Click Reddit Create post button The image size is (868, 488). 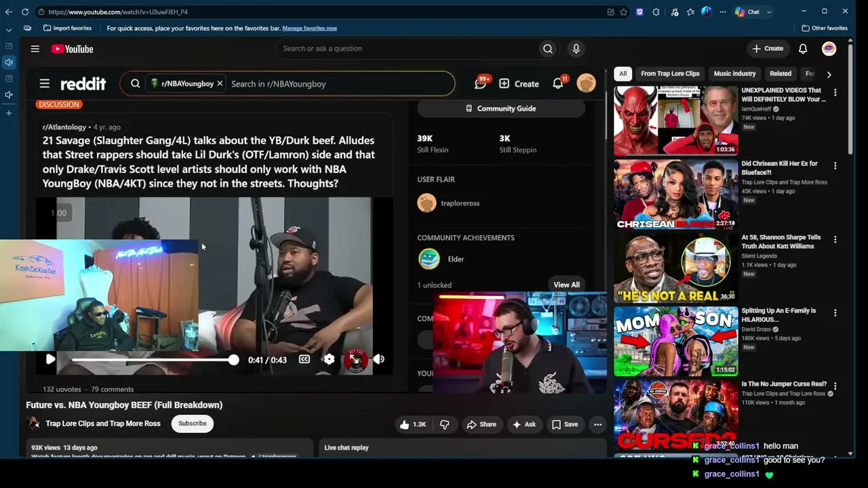pyautogui.click(x=519, y=84)
